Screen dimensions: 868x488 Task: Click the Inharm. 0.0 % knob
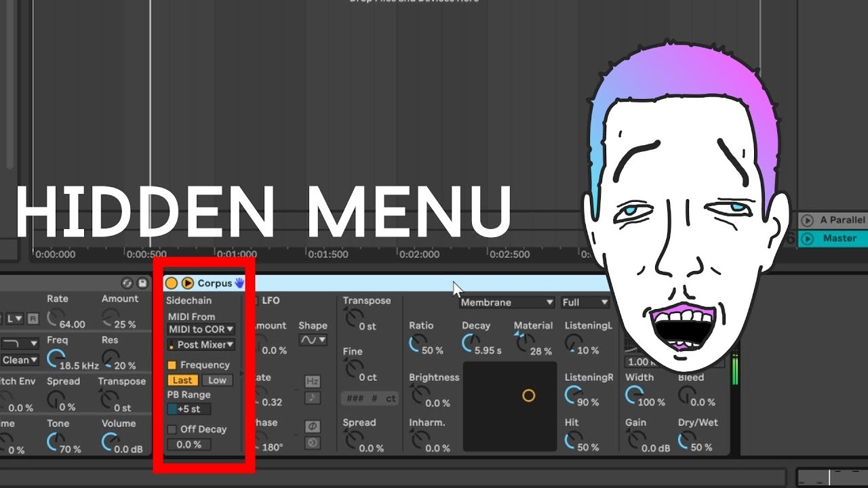click(x=420, y=439)
